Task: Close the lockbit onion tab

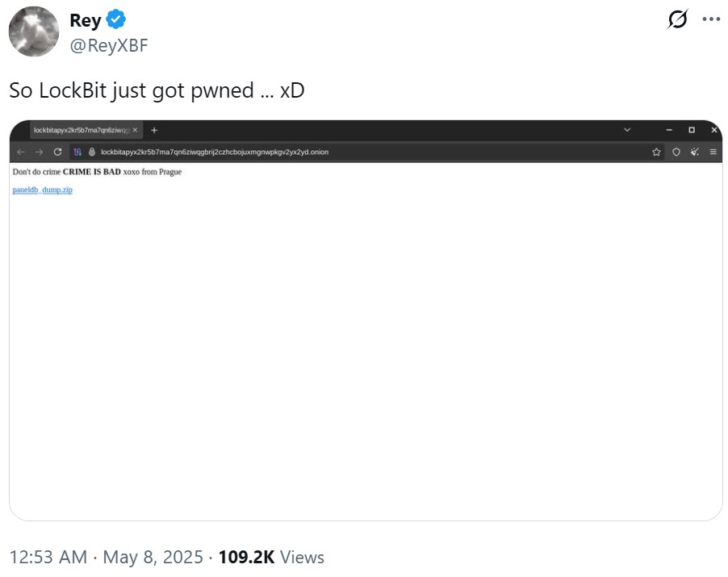Action: (x=136, y=130)
